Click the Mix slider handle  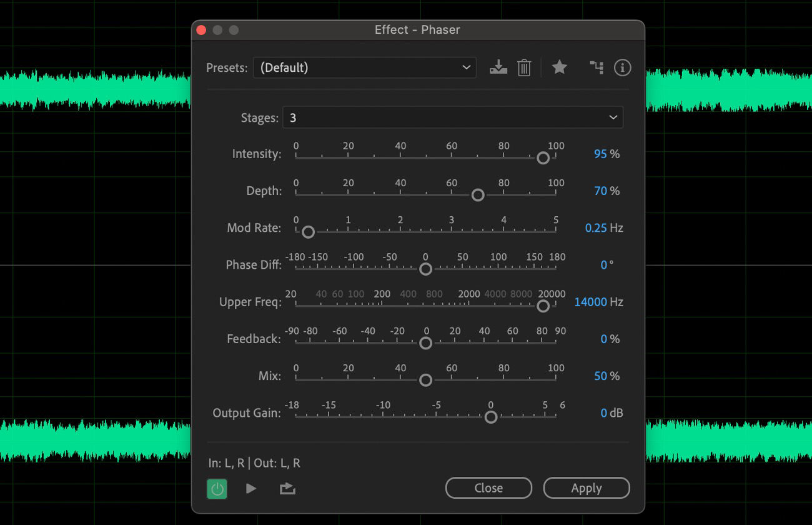tap(425, 379)
